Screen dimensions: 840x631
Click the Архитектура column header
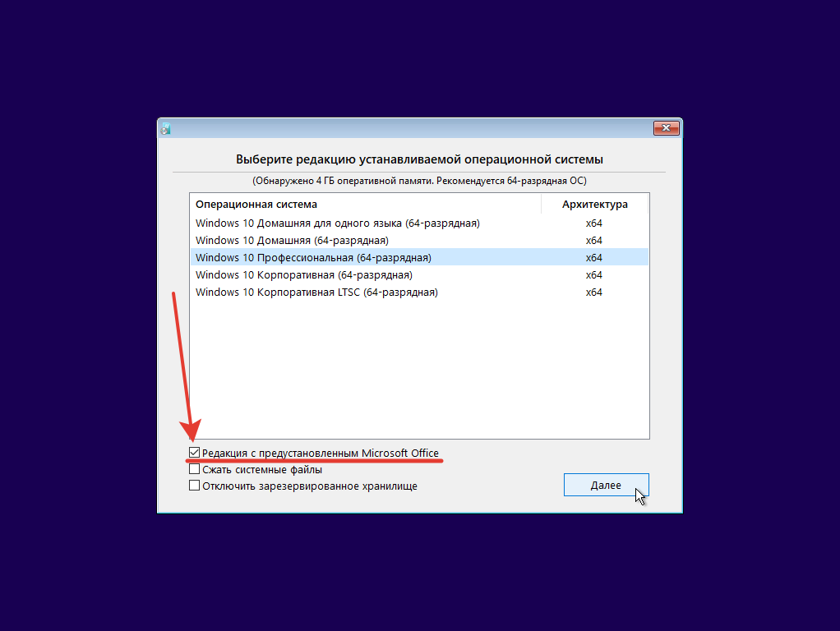coord(594,204)
